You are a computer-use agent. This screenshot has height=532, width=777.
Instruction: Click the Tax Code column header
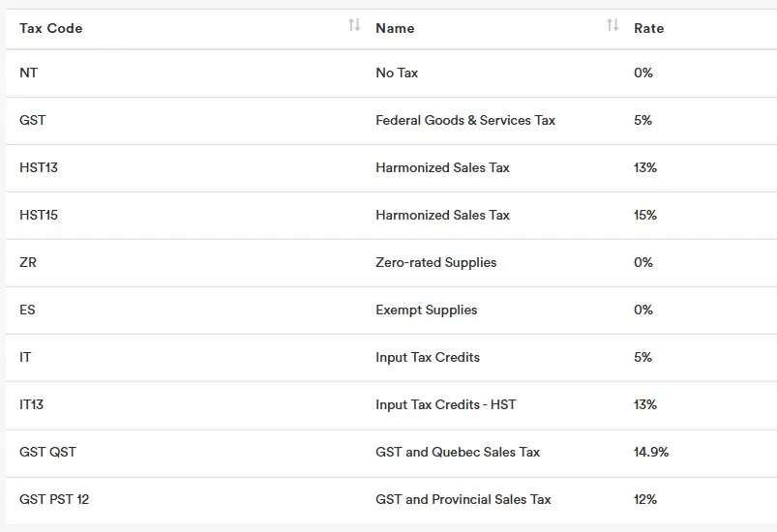tap(51, 28)
